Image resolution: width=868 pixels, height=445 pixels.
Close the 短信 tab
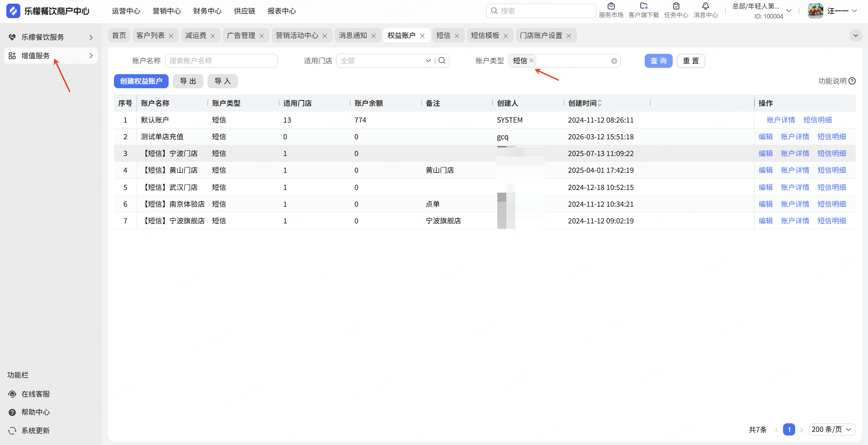[457, 36]
